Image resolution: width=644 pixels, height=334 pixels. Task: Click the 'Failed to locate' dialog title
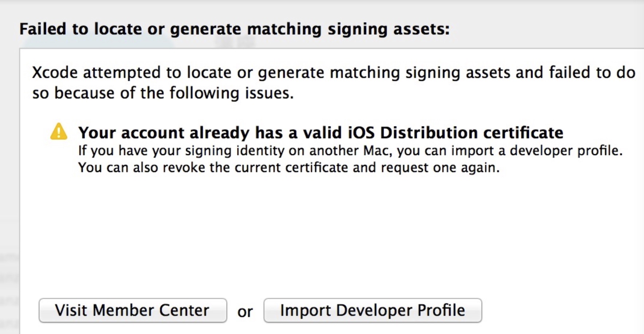tap(235, 29)
